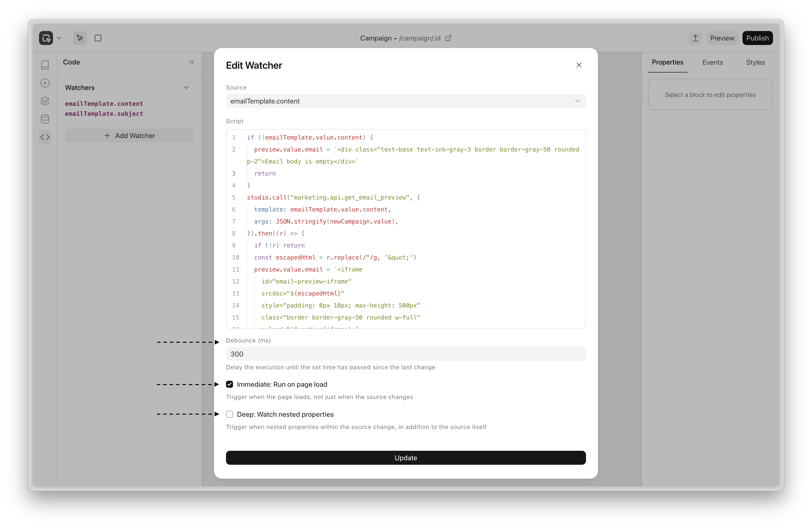This screenshot has height=528, width=812.
Task: Click the add block plus-circle icon
Action: [45, 83]
